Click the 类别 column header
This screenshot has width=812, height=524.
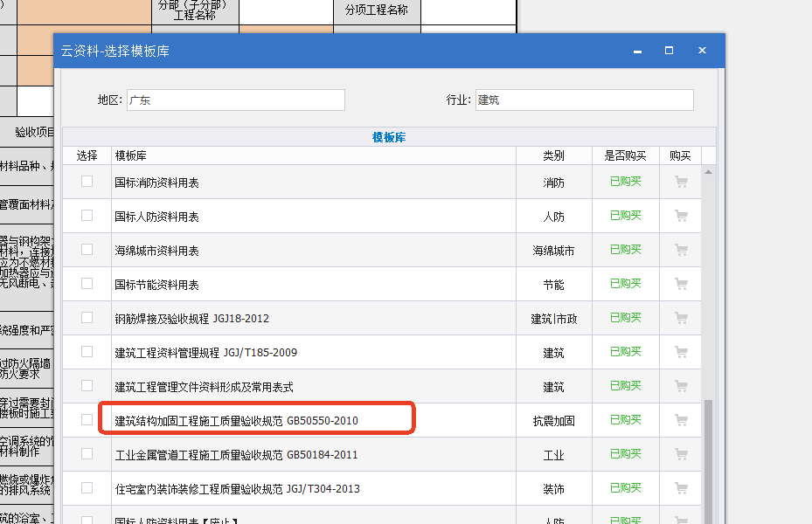pyautogui.click(x=553, y=155)
